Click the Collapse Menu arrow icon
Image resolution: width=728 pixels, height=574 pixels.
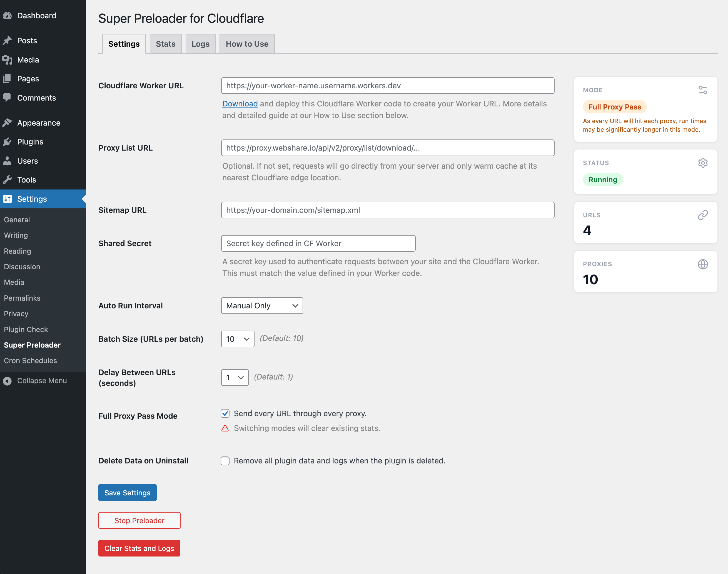click(8, 381)
